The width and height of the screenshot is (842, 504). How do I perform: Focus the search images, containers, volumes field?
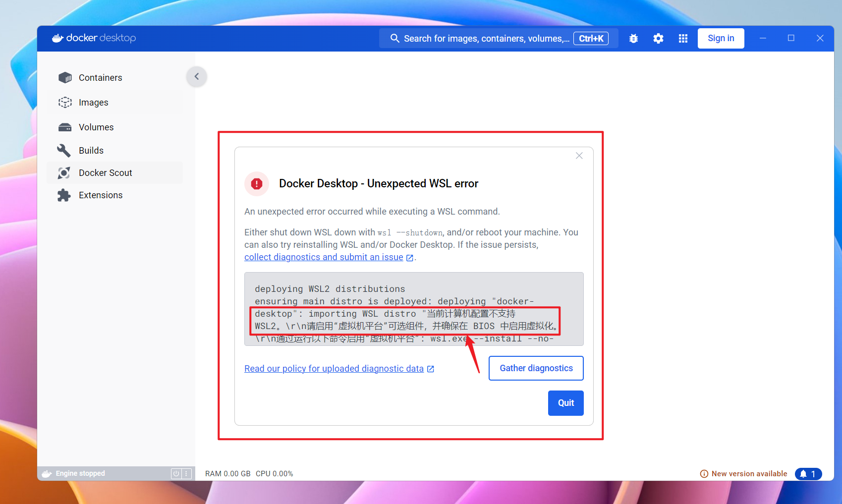coord(499,38)
